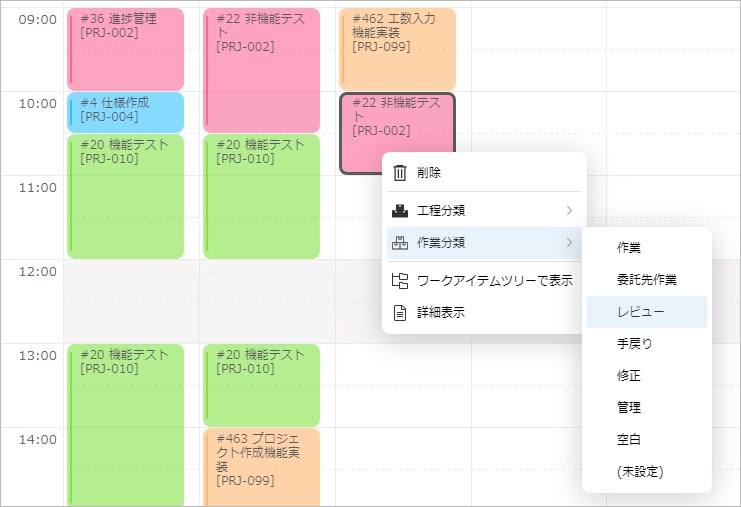The image size is (741, 507).
Task: Select the #463 プロジェクト作成機能実装 event
Action: pyautogui.click(x=261, y=465)
